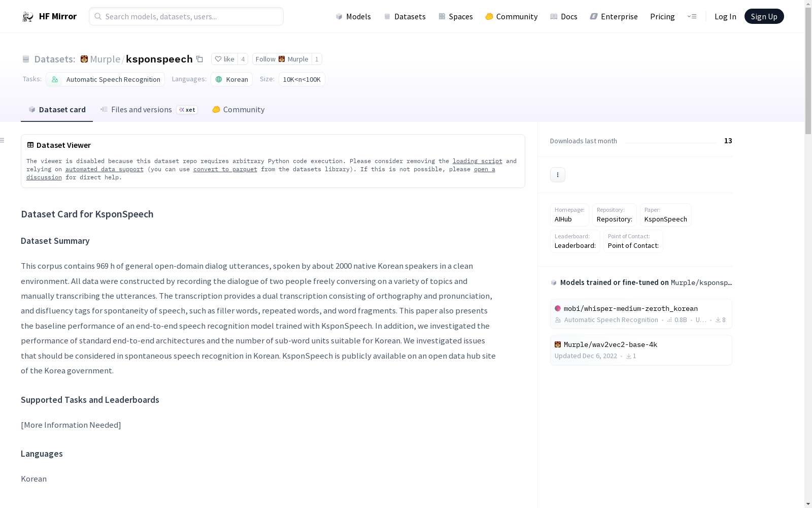
Task: Open the mobi model avatar icon
Action: (x=558, y=308)
